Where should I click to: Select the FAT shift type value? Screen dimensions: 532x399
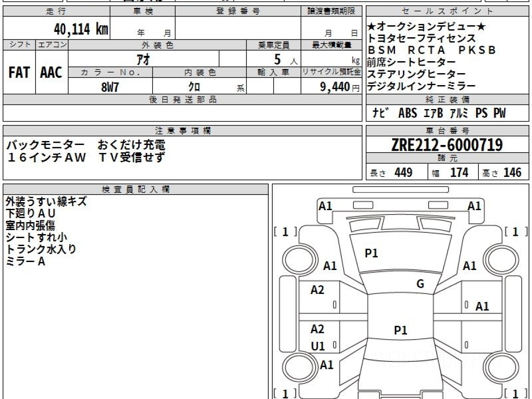[x=19, y=73]
